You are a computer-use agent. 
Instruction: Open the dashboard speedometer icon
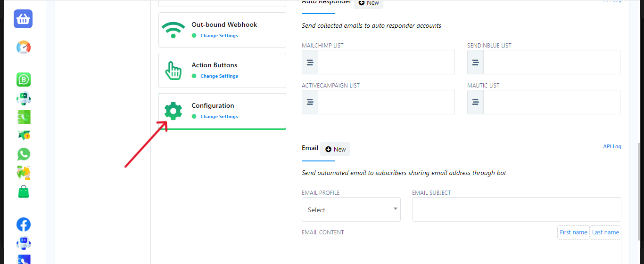(x=23, y=48)
